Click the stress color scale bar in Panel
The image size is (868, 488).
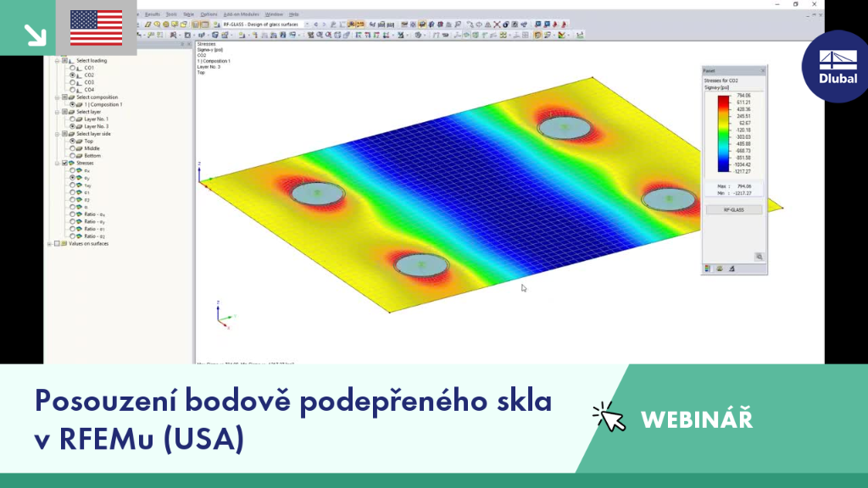click(x=723, y=133)
